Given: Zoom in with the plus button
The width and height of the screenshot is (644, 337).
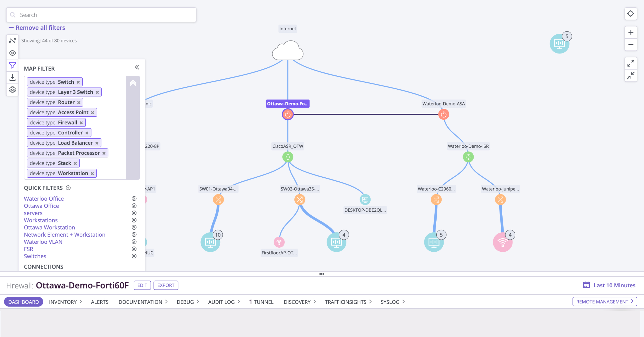Looking at the screenshot, I should [x=631, y=32].
